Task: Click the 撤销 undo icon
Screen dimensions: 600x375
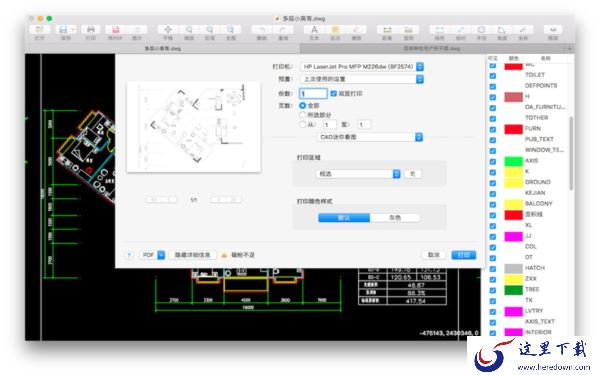Action: (x=262, y=29)
